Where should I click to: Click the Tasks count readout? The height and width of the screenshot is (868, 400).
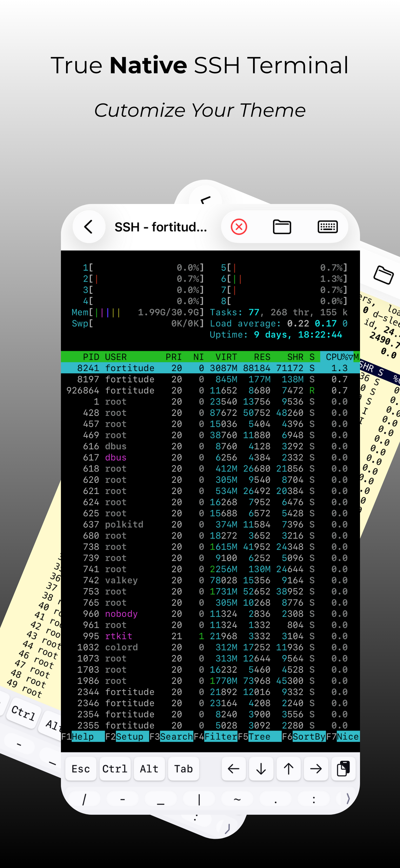[x=279, y=312]
